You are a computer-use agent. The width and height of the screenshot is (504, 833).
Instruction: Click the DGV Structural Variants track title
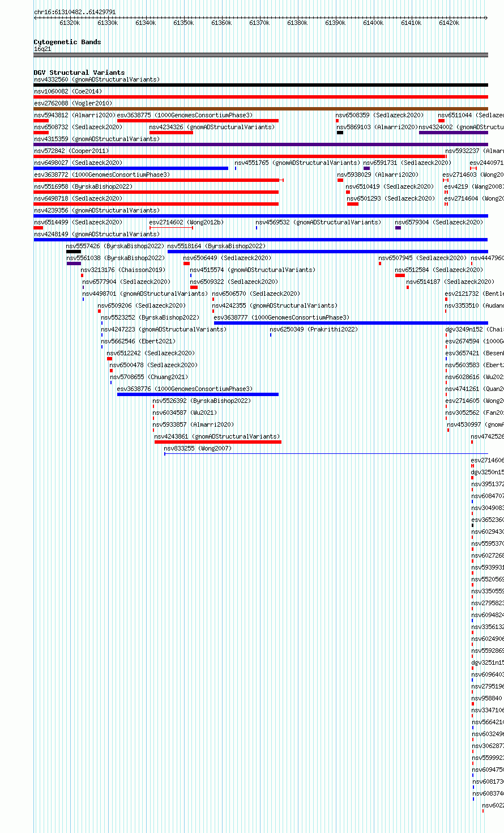point(79,73)
